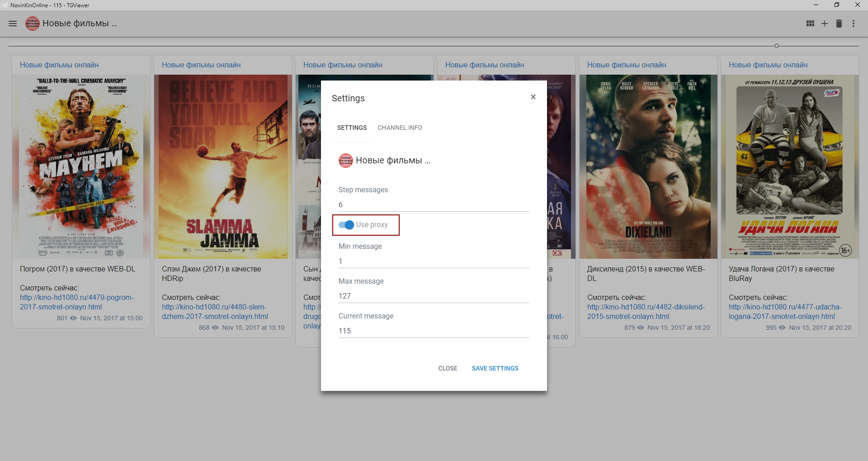Switch grid view layout icon
Screen dimensions: 868x461
810,24
